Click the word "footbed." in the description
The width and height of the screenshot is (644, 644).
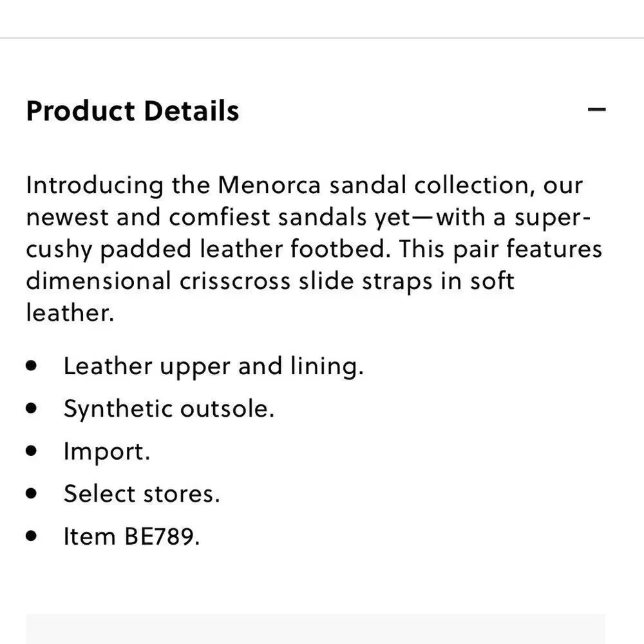(341, 249)
